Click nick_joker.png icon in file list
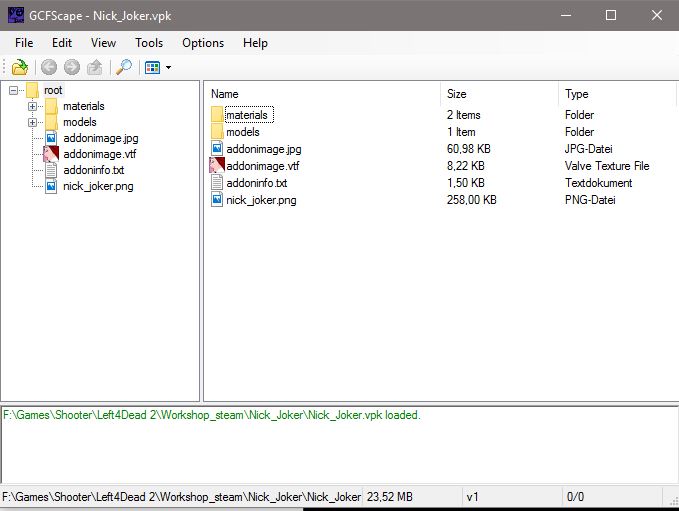This screenshot has width=679, height=511. [x=217, y=200]
